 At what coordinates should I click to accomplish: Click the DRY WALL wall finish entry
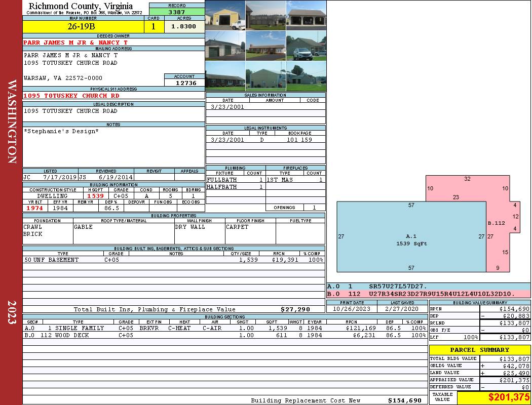click(x=190, y=227)
